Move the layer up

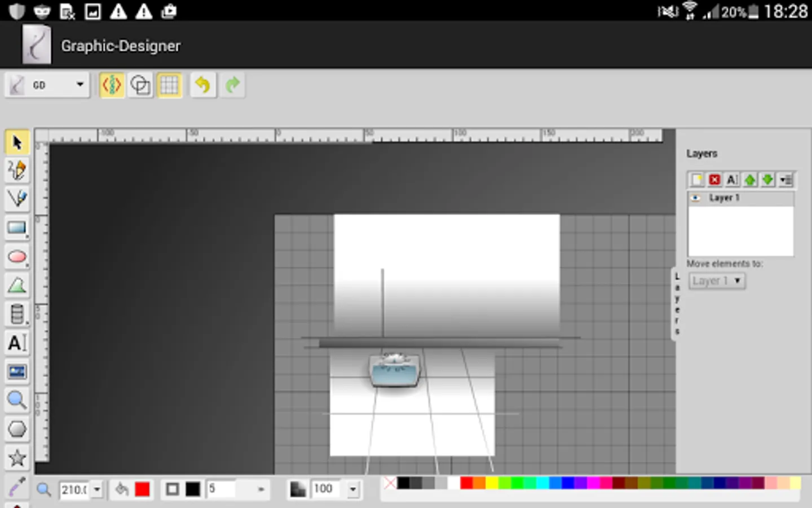coord(750,179)
